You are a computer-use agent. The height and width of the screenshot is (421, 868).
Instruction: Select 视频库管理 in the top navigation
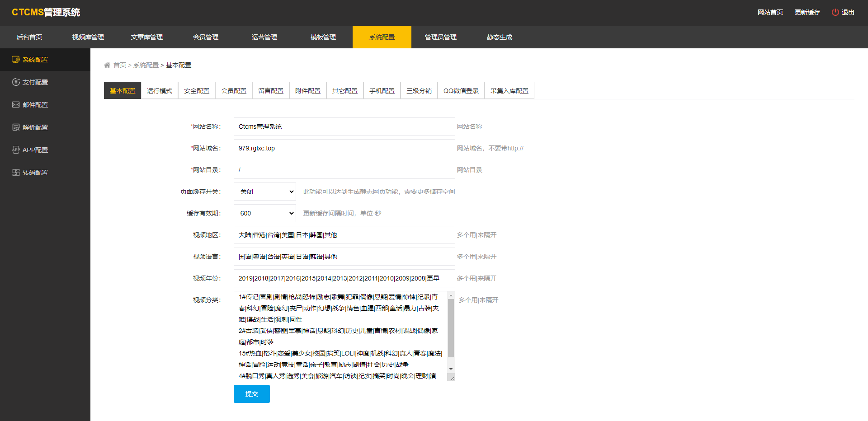[88, 37]
